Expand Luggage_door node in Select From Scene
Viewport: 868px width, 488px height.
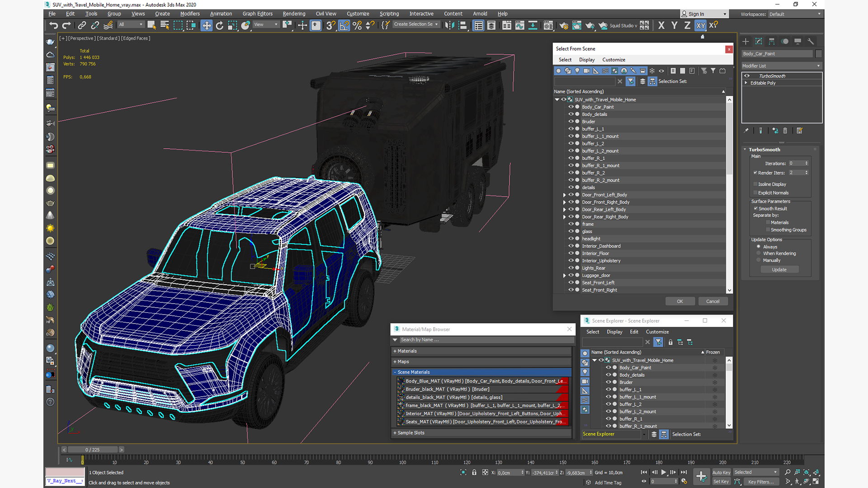(564, 275)
